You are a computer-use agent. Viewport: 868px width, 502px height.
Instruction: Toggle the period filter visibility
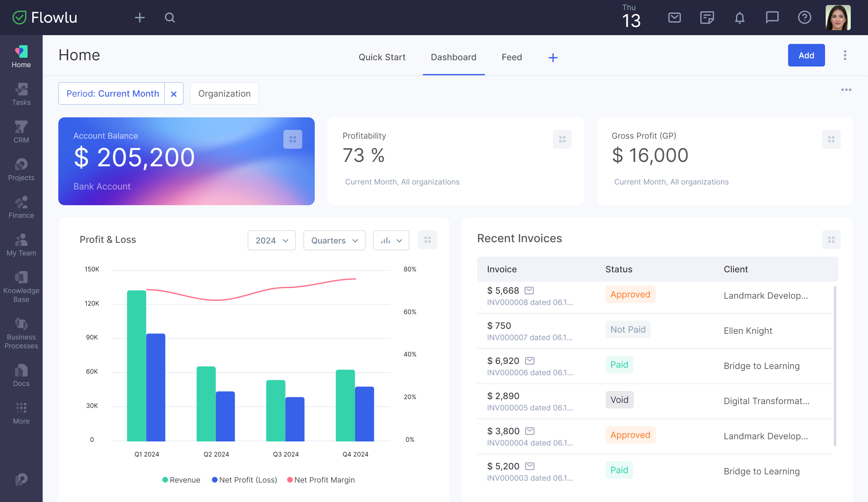click(x=174, y=93)
